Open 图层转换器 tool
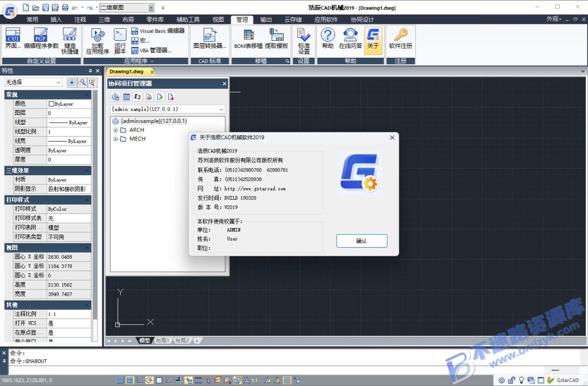Viewport: 588px width, 386px height. 210,39
